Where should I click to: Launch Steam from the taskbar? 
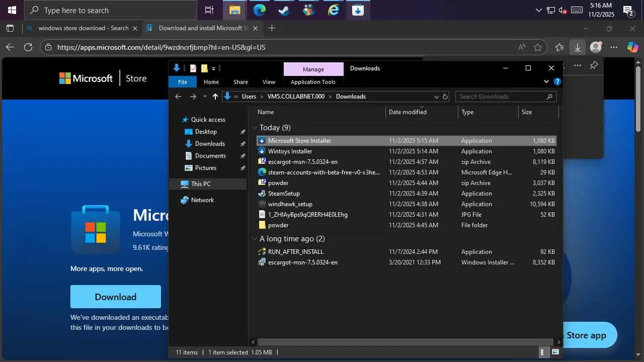pyautogui.click(x=284, y=10)
